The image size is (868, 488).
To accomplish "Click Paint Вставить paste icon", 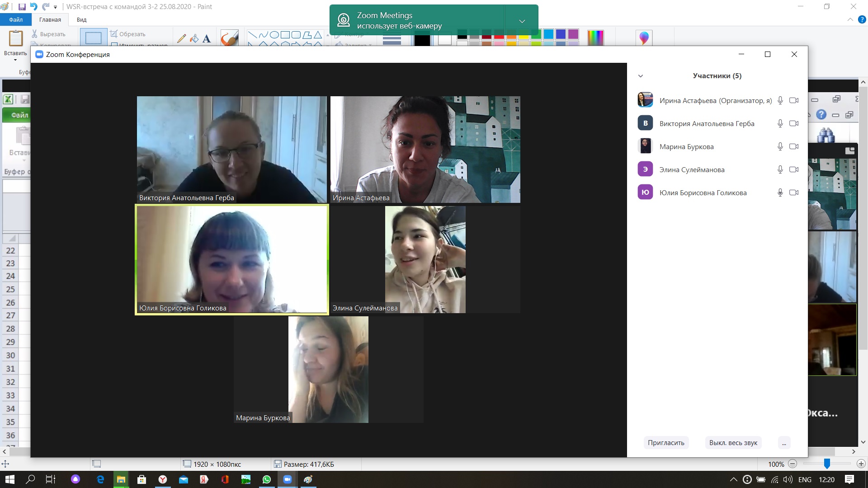I will pos(16,38).
